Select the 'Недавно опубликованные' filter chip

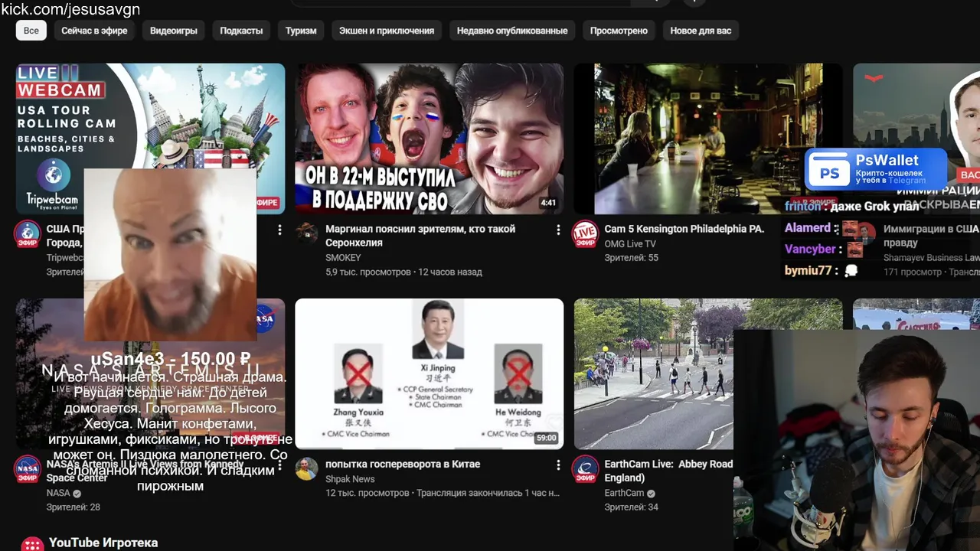coord(512,31)
